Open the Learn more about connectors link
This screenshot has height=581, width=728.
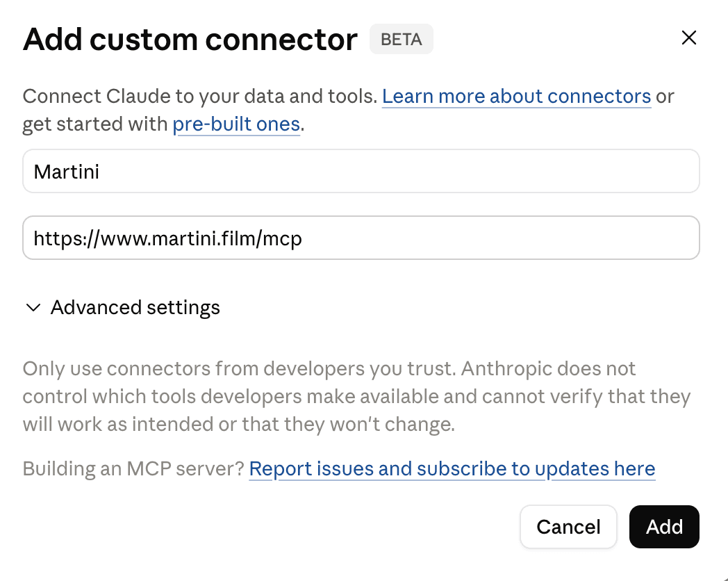[516, 97]
